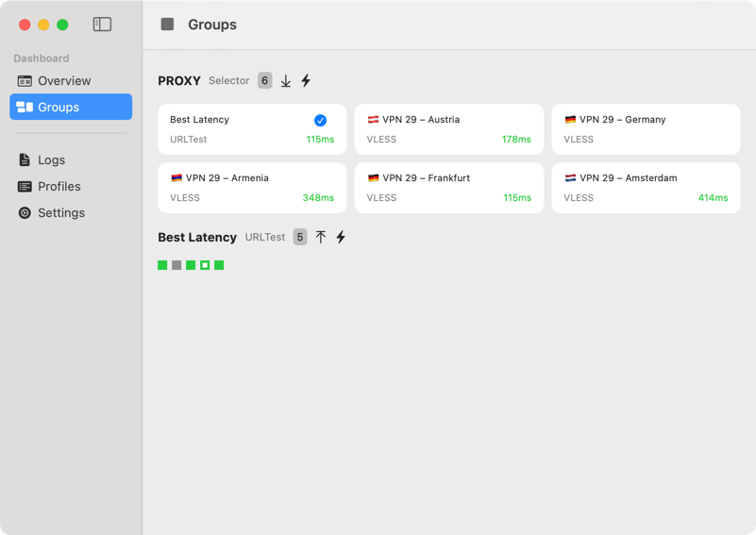Expand the Best Latency URLTest group arrow
This screenshot has width=756, height=535.
click(x=321, y=238)
